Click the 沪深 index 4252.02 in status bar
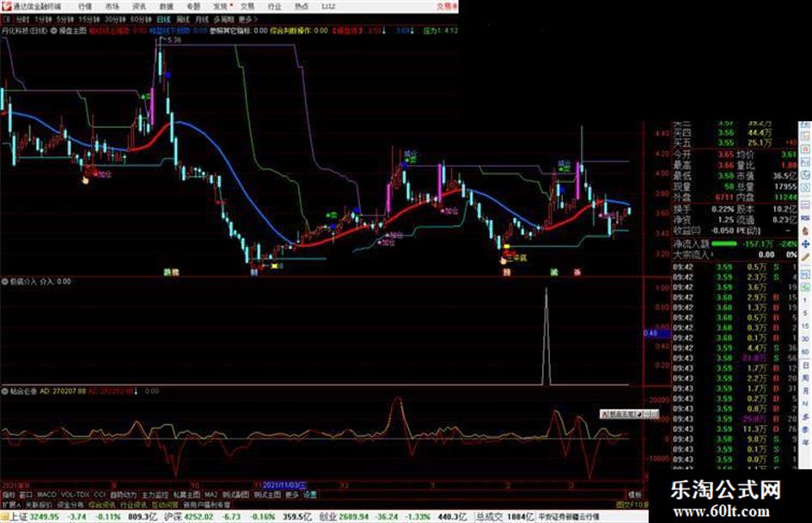The image size is (812, 523). coord(188,517)
